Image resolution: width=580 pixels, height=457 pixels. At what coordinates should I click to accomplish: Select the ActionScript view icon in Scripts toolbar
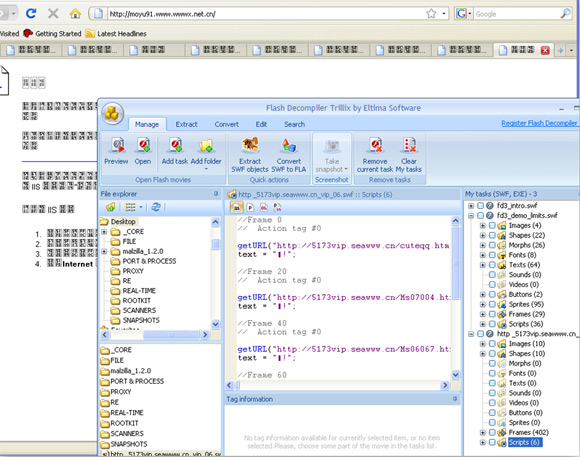tap(237, 208)
